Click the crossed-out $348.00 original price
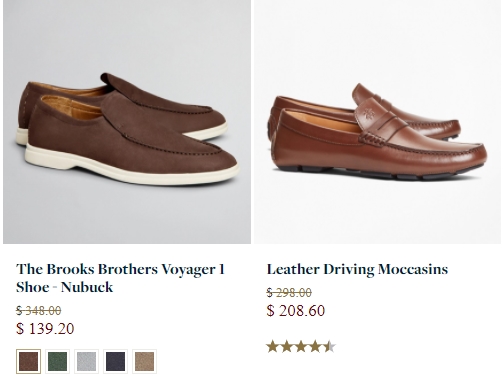This screenshot has width=503, height=378. pyautogui.click(x=39, y=311)
